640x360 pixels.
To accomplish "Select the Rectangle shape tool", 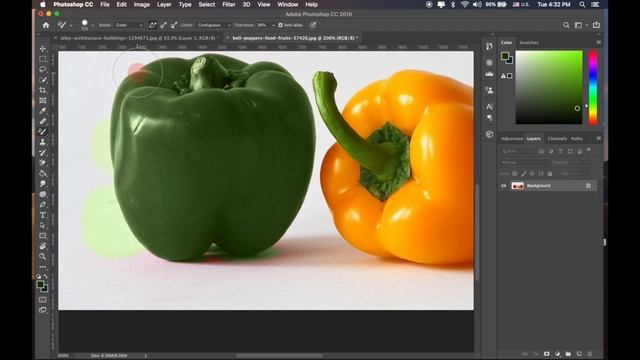I will click(x=42, y=236).
